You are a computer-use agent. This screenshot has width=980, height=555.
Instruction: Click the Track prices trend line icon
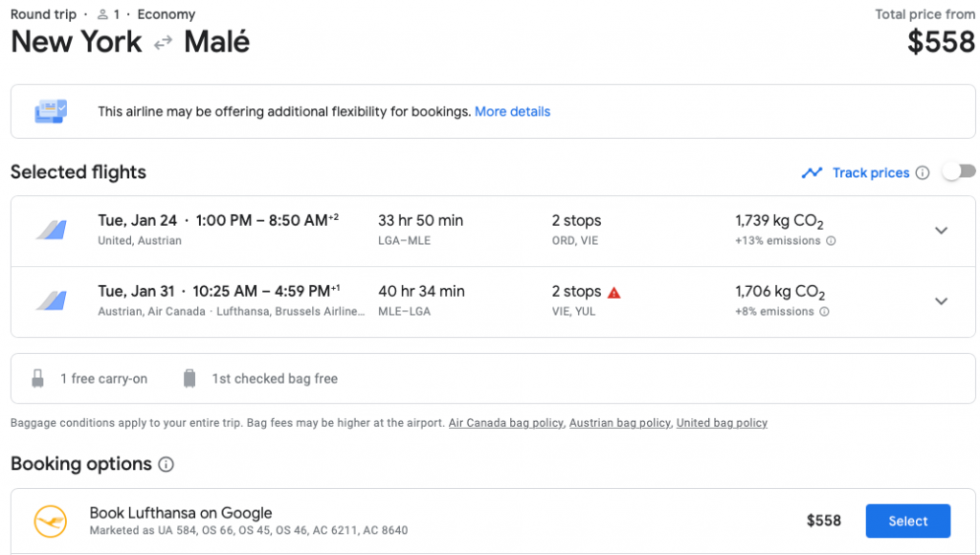(x=813, y=173)
